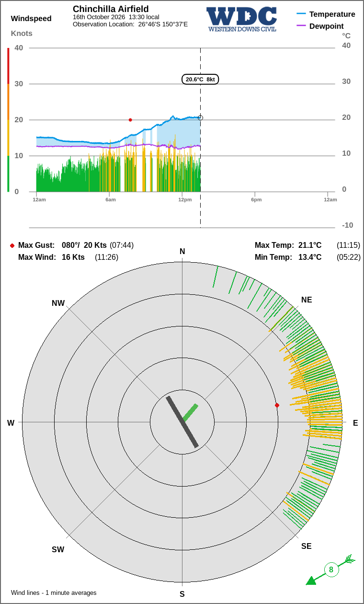Click the 6am time axis label
The width and height of the screenshot is (364, 604).
coord(111,199)
